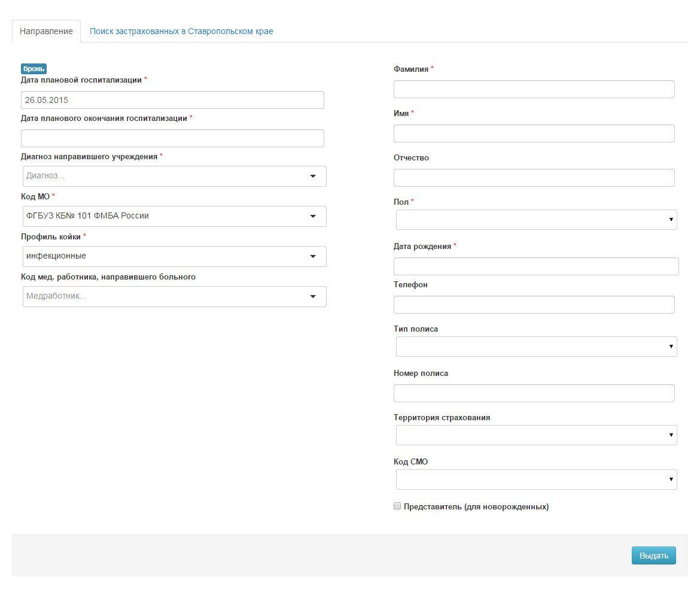Expand the Медработник dropdown
Viewport: 700px width, 589px height.
(175, 296)
